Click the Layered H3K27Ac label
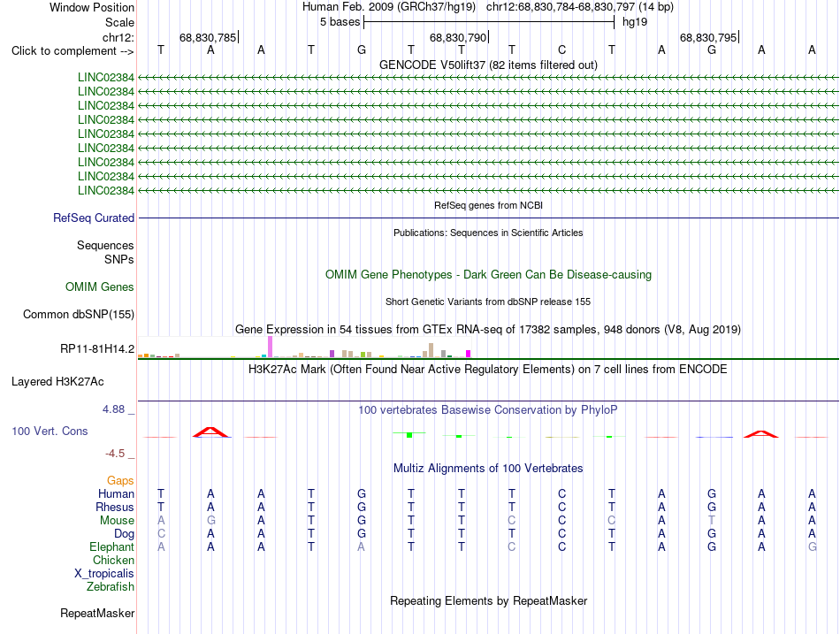 tap(57, 382)
